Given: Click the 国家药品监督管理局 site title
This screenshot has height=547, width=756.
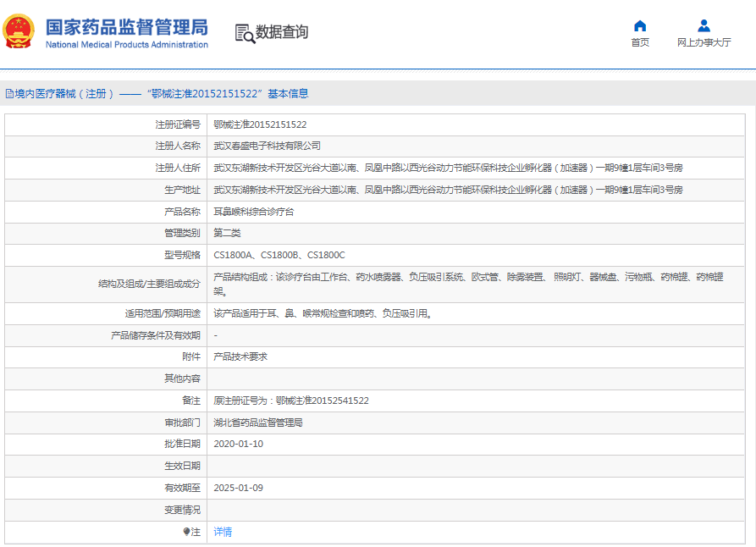Looking at the screenshot, I should (x=126, y=27).
